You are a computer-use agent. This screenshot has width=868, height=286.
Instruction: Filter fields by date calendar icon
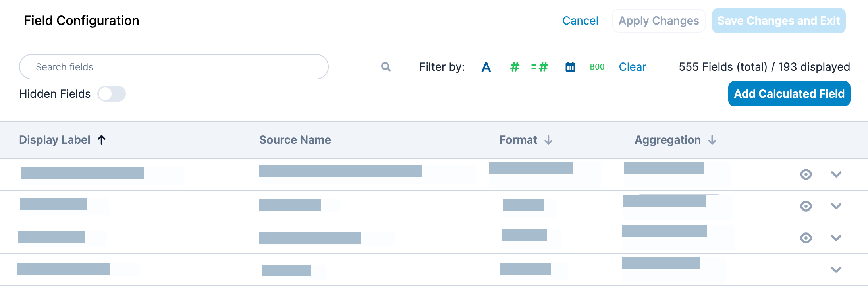[570, 67]
